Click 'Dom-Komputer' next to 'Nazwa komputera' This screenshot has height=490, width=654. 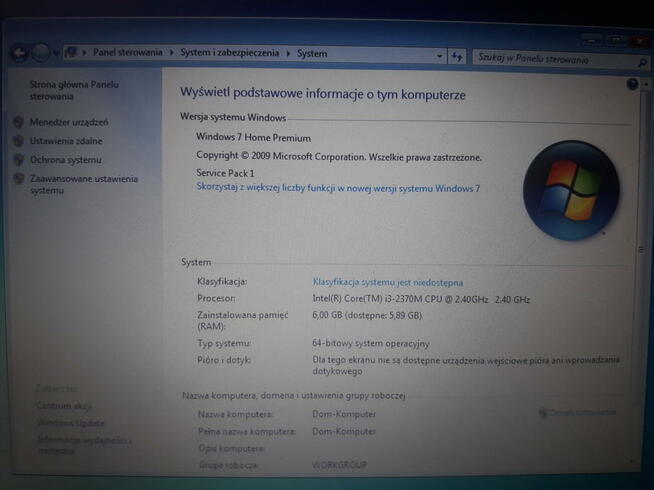tap(344, 414)
